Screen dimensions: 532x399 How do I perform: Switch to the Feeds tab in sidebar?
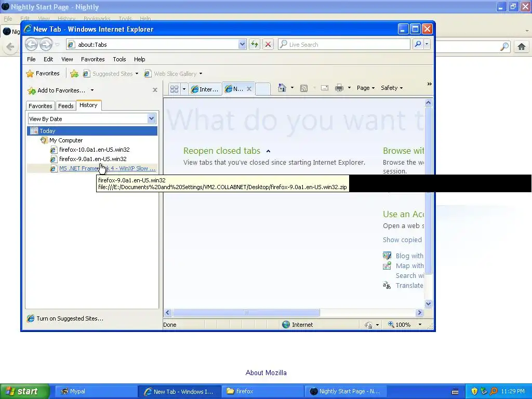point(66,106)
